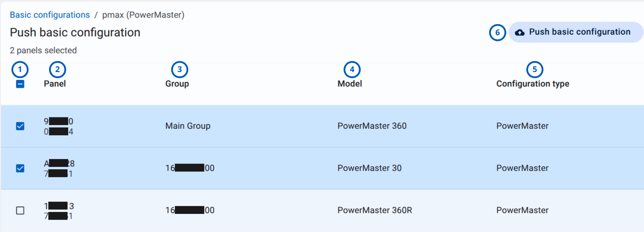Click the Group cell in PowerMaster 30 row
This screenshot has height=232, width=644.
190,168
